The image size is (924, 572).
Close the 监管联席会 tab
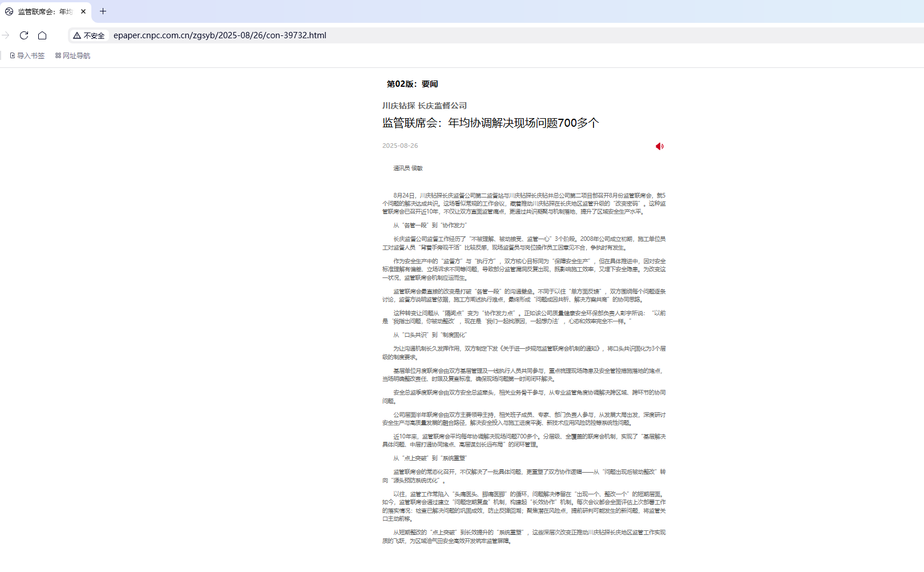point(83,11)
